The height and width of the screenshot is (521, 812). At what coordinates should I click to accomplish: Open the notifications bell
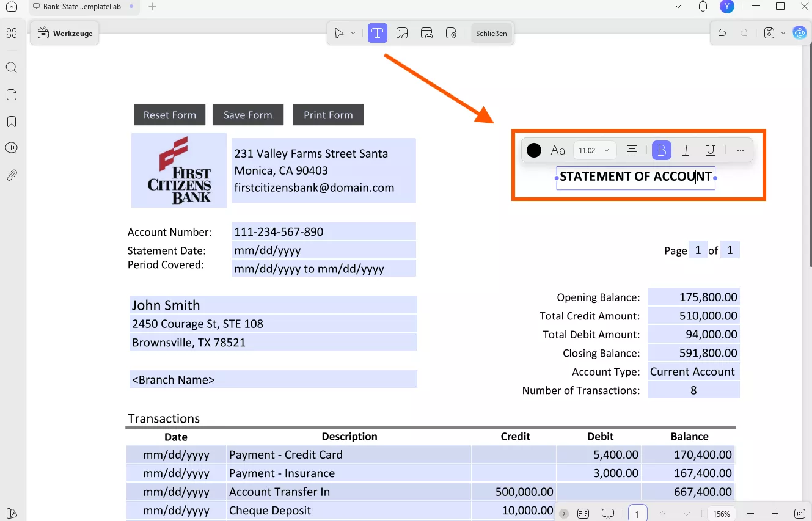click(703, 7)
